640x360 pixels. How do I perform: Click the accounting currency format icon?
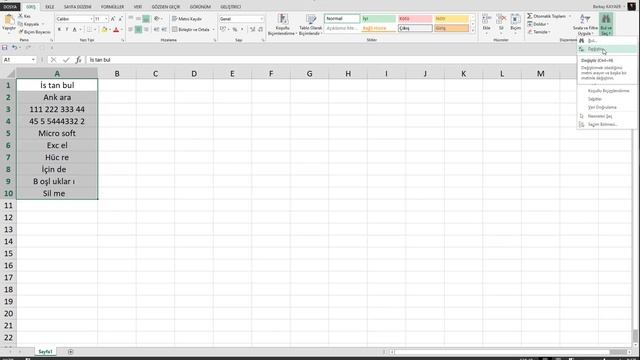click(x=222, y=29)
